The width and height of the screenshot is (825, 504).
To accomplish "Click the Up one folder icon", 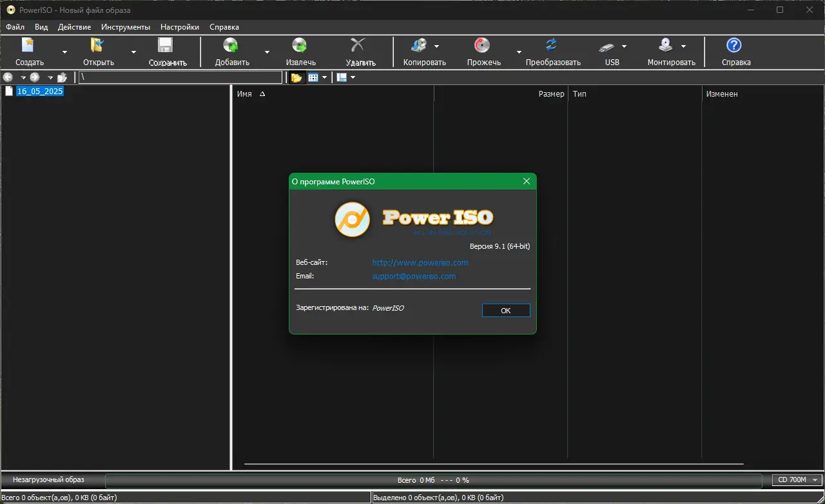I will (x=62, y=77).
